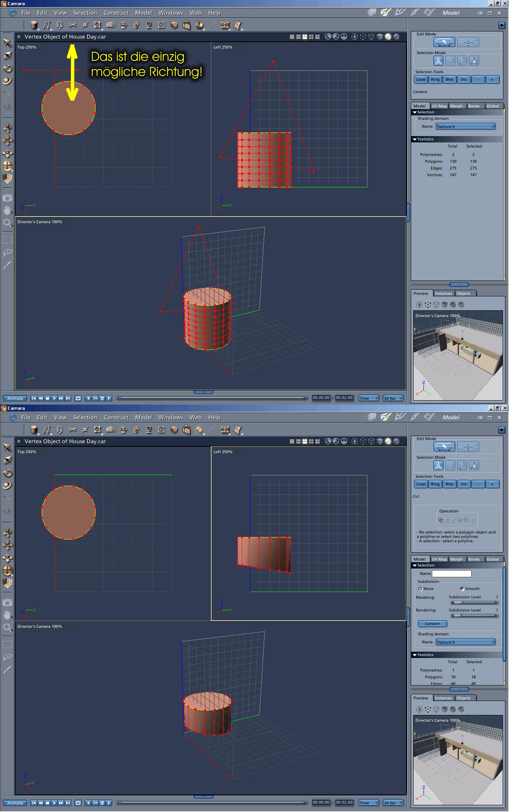This screenshot has height=812, width=509.
Task: Click the goblet lathe tool in the lower window toolbar
Action: click(149, 430)
